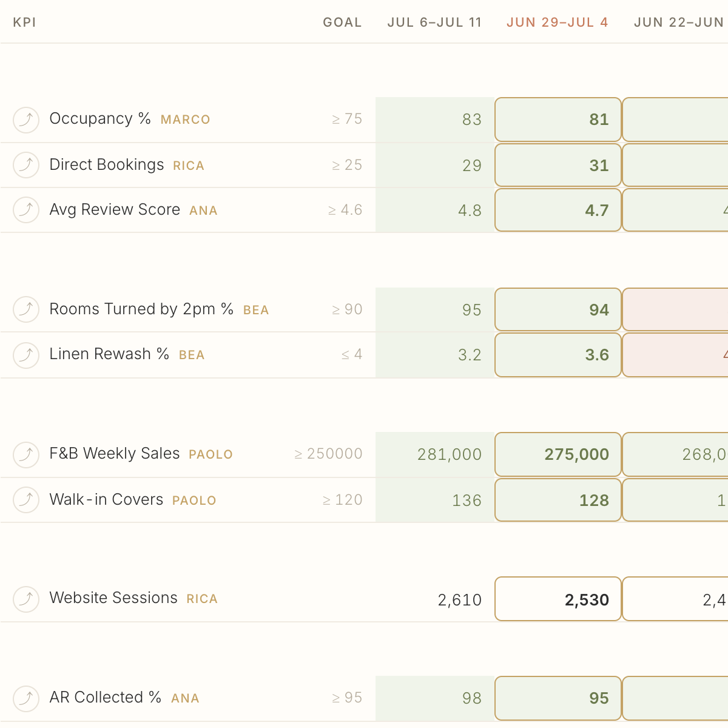
Task: Click the Linen Rewash % KPI name
Action: click(x=109, y=354)
